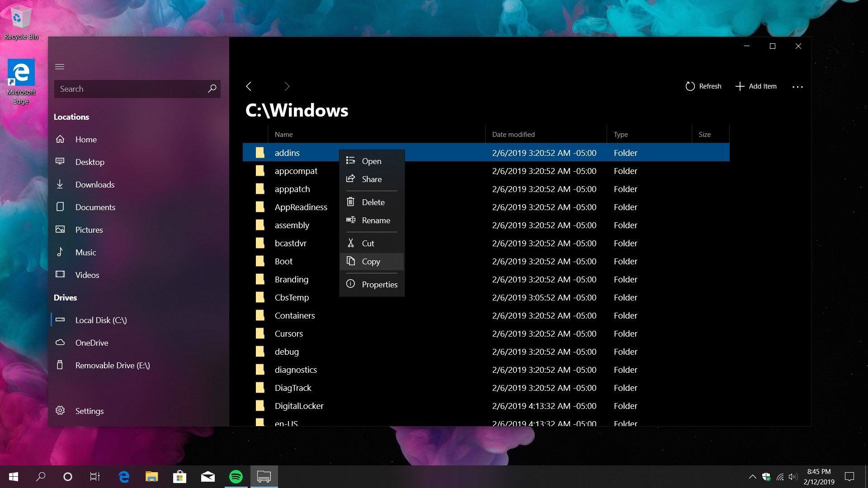This screenshot has height=488, width=868.
Task: Navigate to the Music location
Action: click(x=85, y=252)
